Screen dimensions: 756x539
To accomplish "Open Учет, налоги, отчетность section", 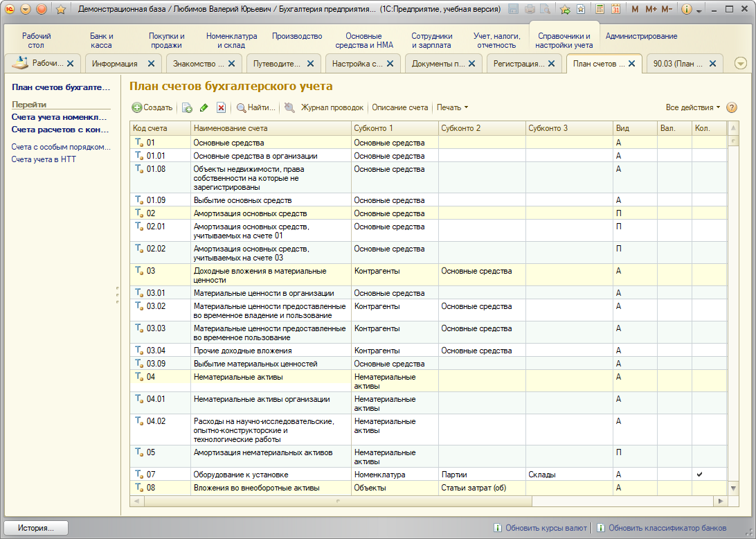I will pos(496,41).
